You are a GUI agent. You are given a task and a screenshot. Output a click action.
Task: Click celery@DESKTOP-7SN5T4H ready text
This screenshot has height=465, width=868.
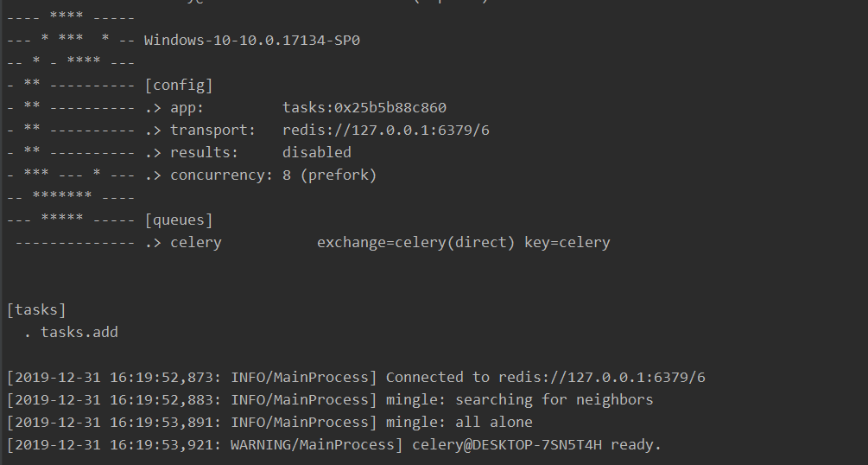536,445
